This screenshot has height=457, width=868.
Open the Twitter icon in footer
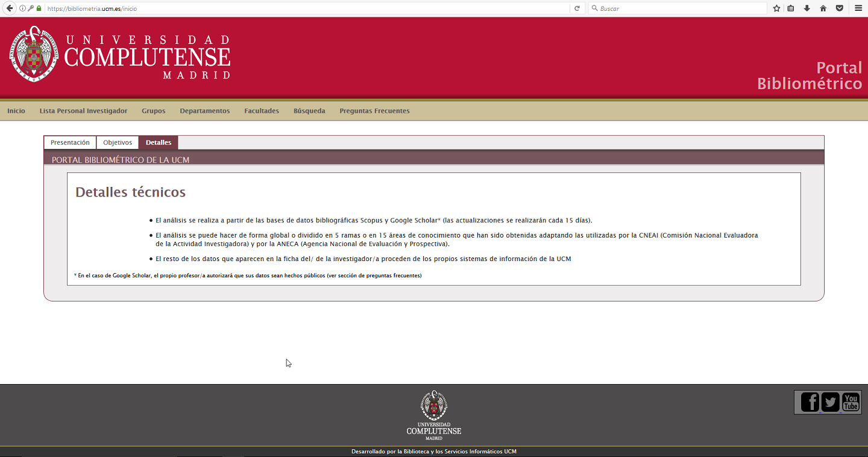[831, 402]
